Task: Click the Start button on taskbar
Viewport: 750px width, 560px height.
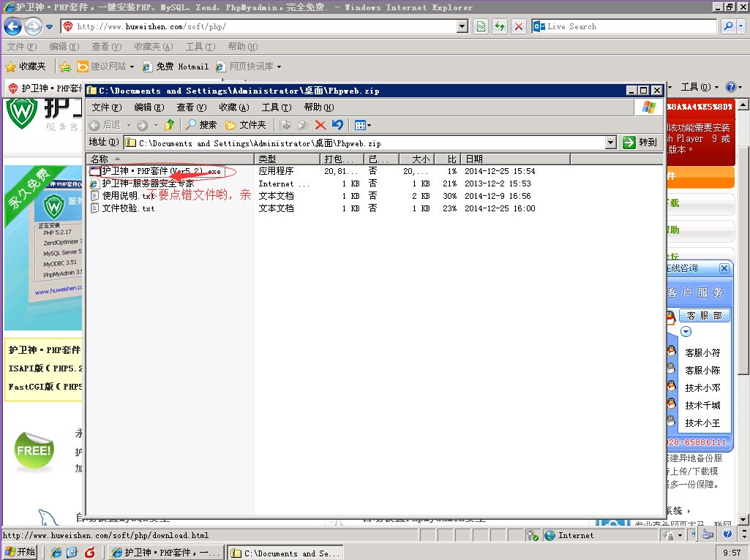Action: pos(20,553)
